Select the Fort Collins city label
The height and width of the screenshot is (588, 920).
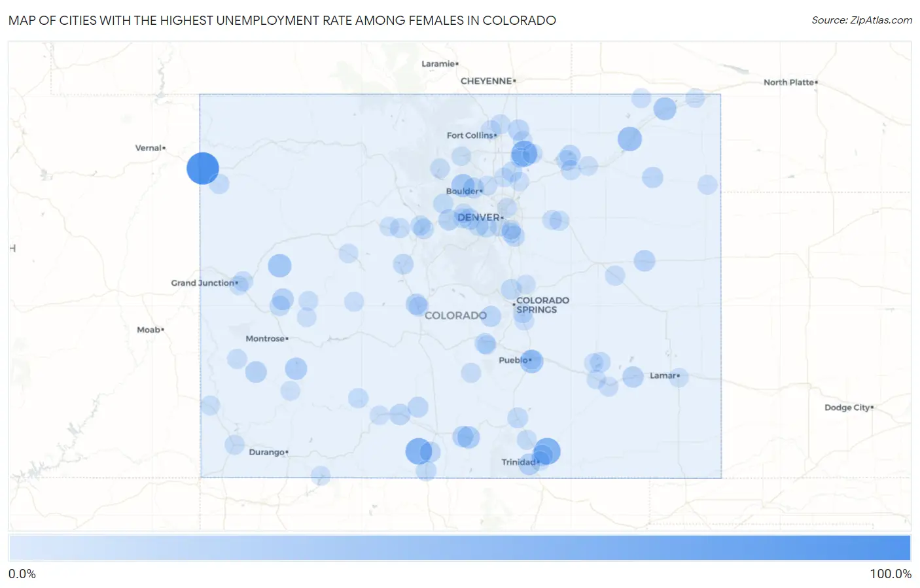click(x=471, y=135)
